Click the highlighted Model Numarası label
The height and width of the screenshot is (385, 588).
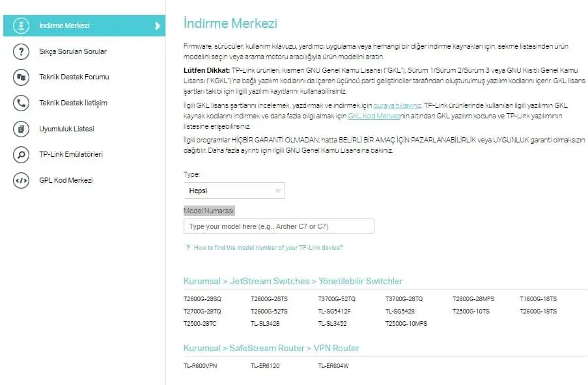(x=209, y=211)
